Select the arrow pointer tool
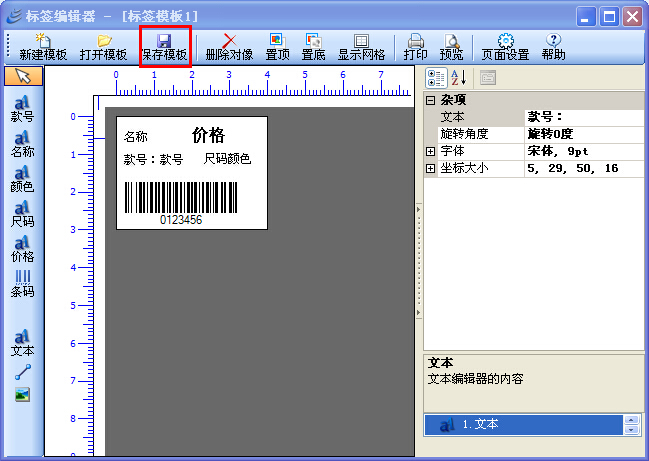 [x=23, y=76]
